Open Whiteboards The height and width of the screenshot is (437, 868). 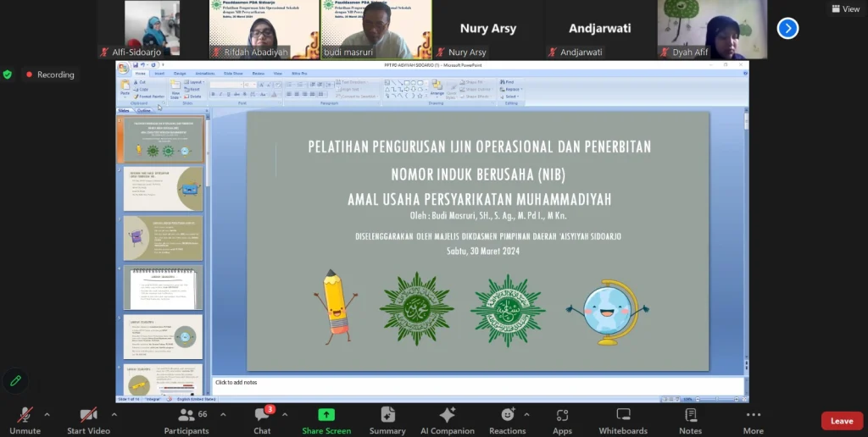(x=623, y=422)
